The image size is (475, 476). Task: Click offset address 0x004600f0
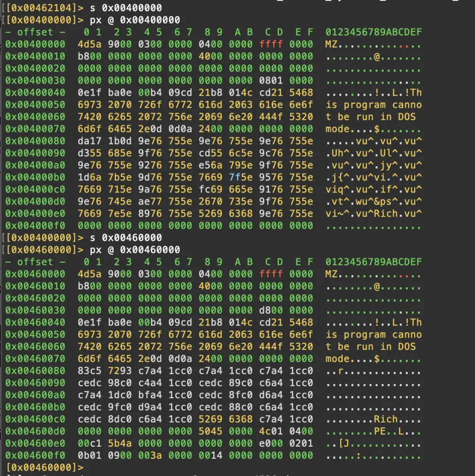pyautogui.click(x=35, y=455)
